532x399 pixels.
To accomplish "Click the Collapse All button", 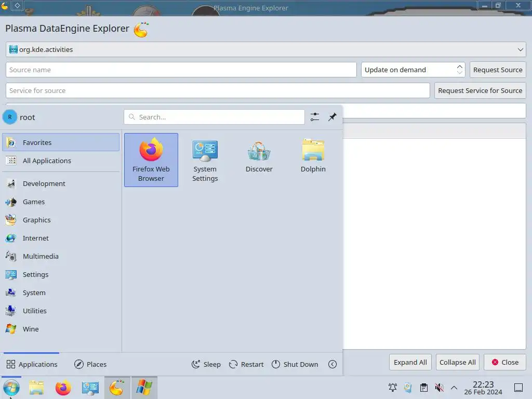I will point(457,362).
